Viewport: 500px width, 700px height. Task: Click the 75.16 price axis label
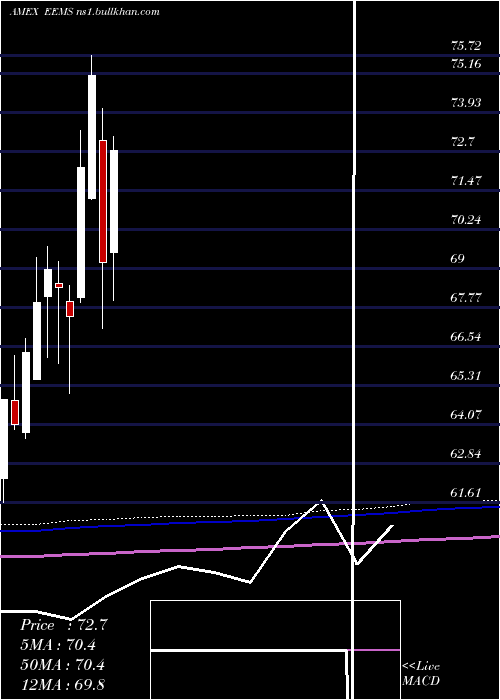[466, 64]
